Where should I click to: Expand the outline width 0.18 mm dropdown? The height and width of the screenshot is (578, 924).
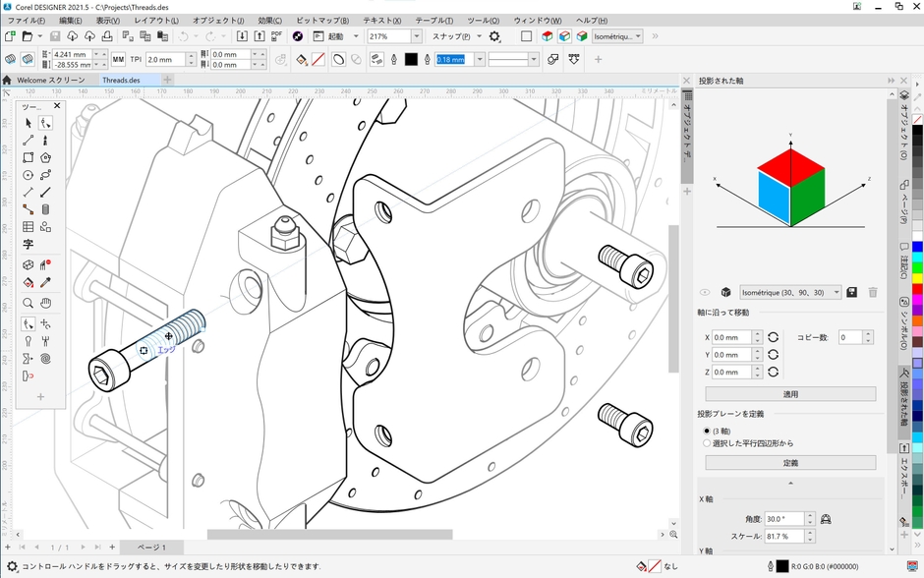[480, 60]
